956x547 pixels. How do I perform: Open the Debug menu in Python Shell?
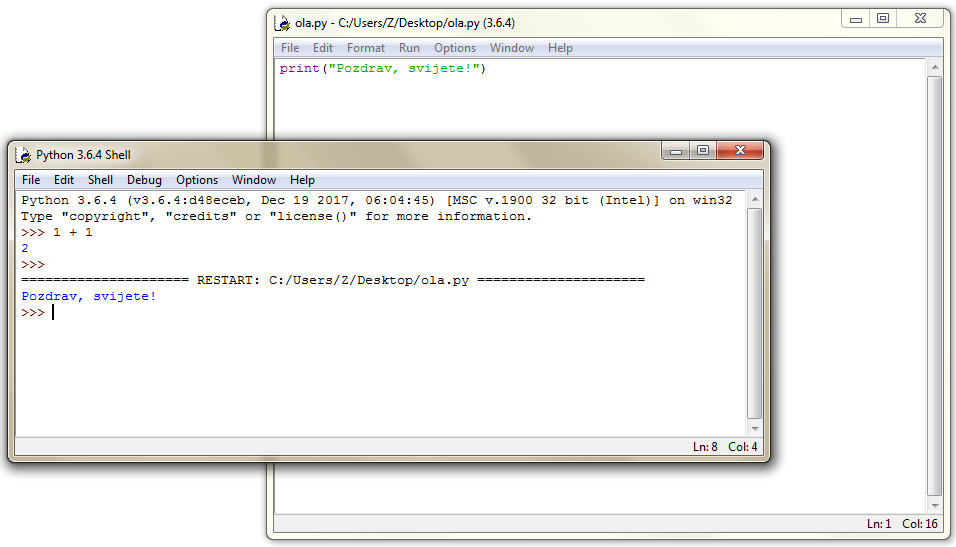pos(144,180)
